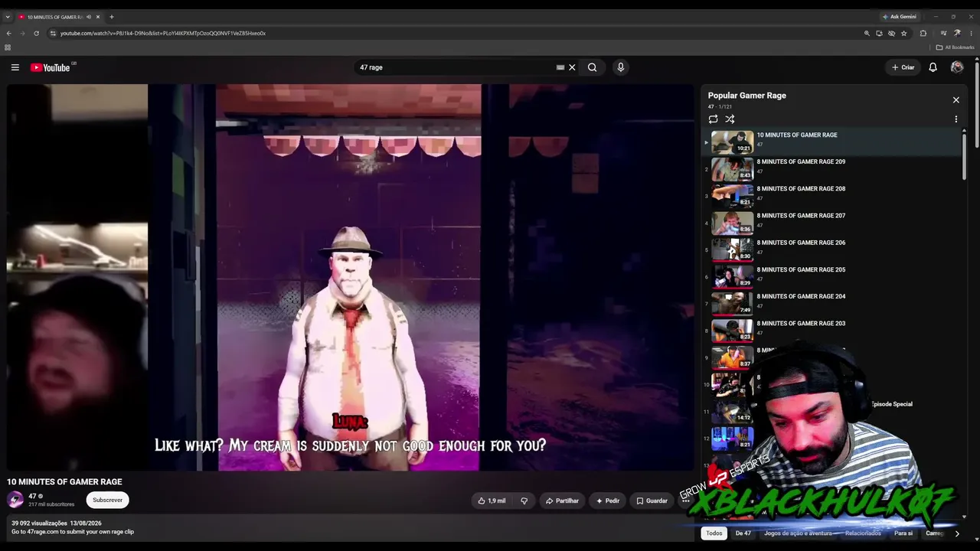The width and height of the screenshot is (980, 551).
Task: Open the All Bookmarks folder
Action: tap(955, 47)
